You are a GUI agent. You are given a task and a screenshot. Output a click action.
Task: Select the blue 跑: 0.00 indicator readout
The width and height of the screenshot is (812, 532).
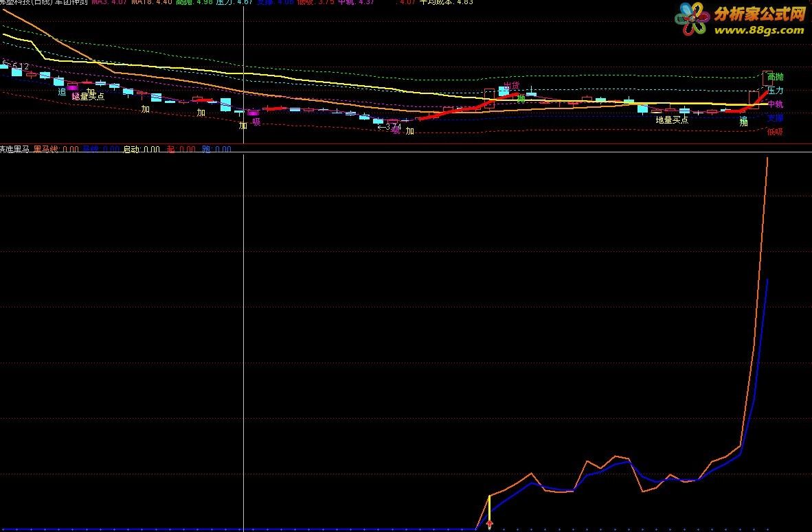pos(216,149)
